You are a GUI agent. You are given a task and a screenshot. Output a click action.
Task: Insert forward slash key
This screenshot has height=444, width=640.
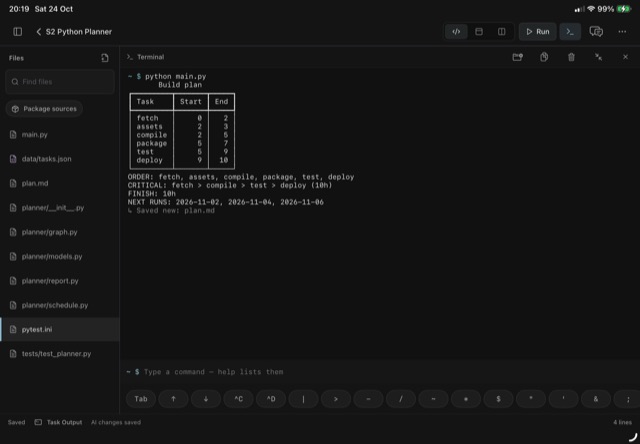401,399
